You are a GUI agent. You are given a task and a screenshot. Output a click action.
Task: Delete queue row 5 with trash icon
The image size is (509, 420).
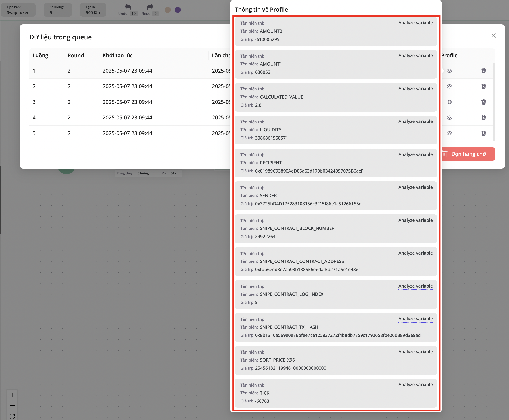(483, 133)
